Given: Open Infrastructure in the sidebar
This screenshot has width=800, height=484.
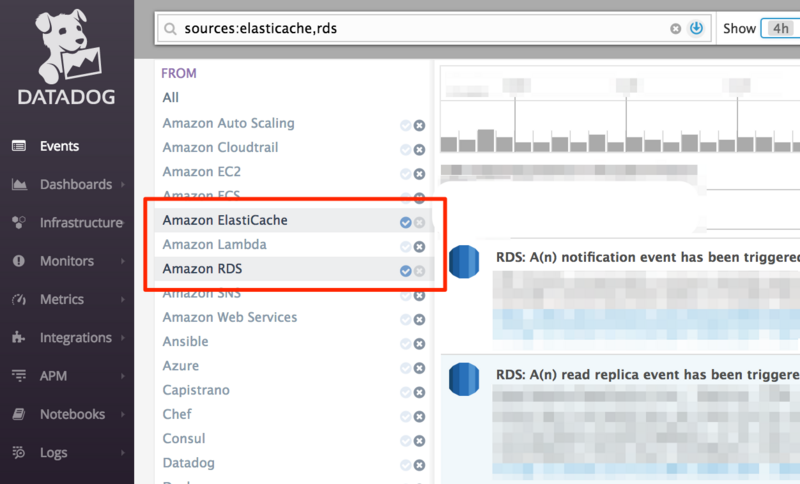Looking at the screenshot, I should coord(82,223).
